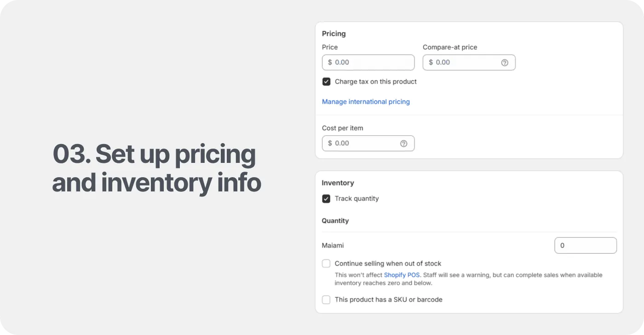Click the dollar sign inside the Price field

pos(329,62)
